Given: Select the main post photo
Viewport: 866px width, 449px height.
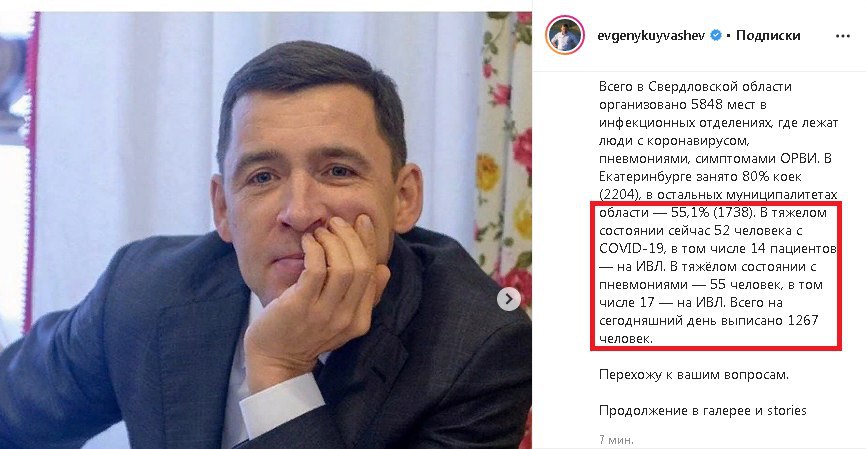Looking at the screenshot, I should coord(266,230).
